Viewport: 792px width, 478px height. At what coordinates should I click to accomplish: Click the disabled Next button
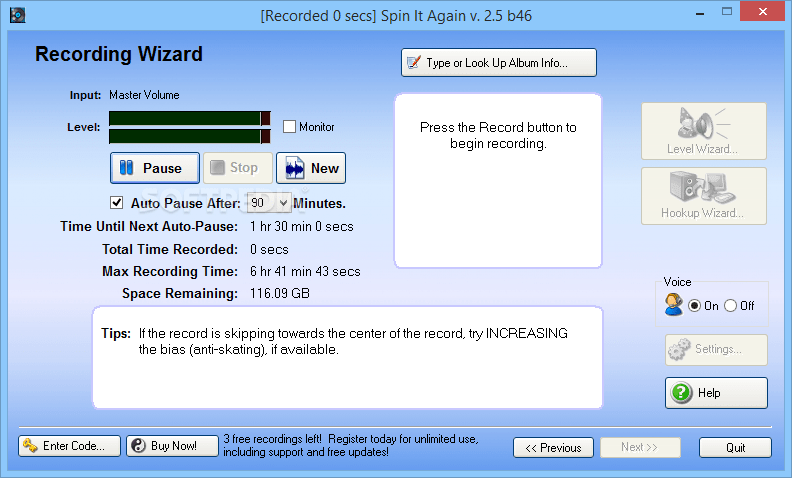(640, 448)
